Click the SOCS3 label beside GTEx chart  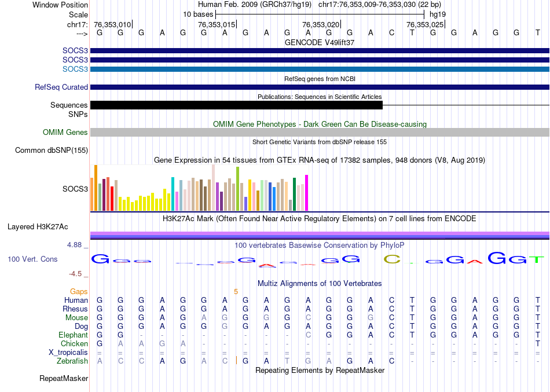click(x=75, y=189)
